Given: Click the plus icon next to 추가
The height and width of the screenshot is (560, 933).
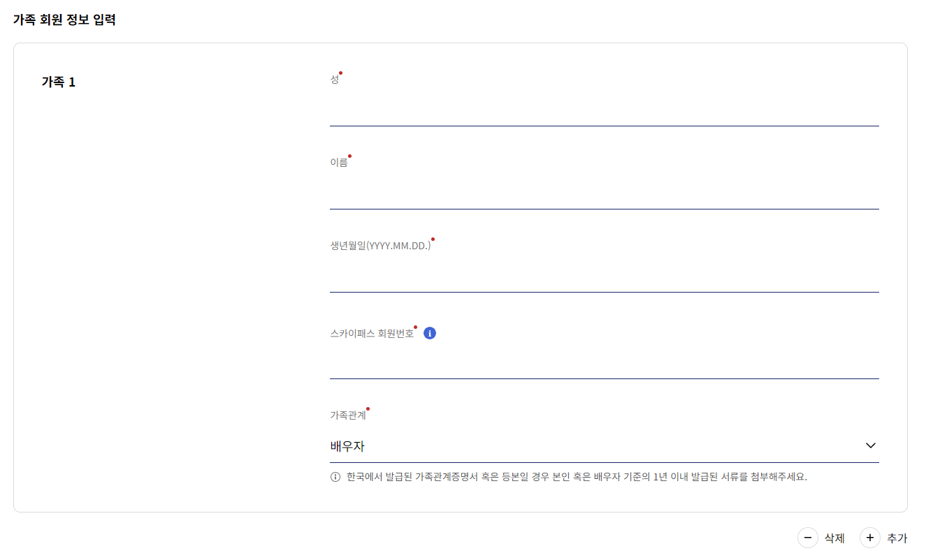Looking at the screenshot, I should 869,538.
